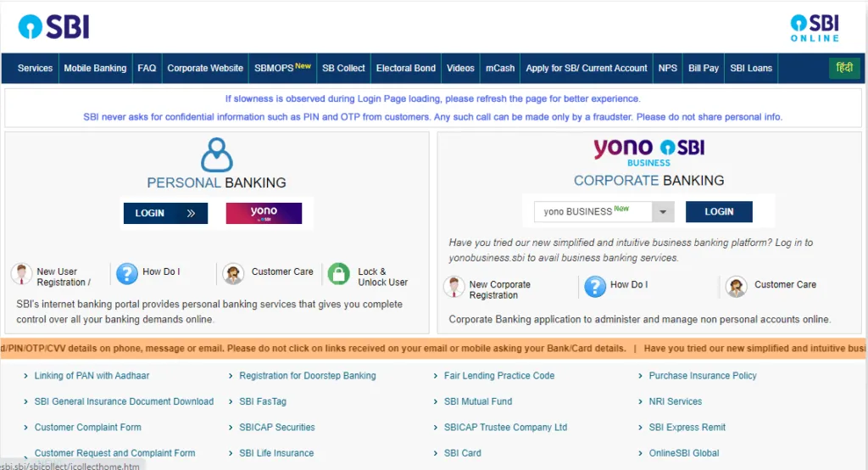Image resolution: width=868 pixels, height=470 pixels.
Task: Open SBI Loans menu item
Action: [751, 68]
